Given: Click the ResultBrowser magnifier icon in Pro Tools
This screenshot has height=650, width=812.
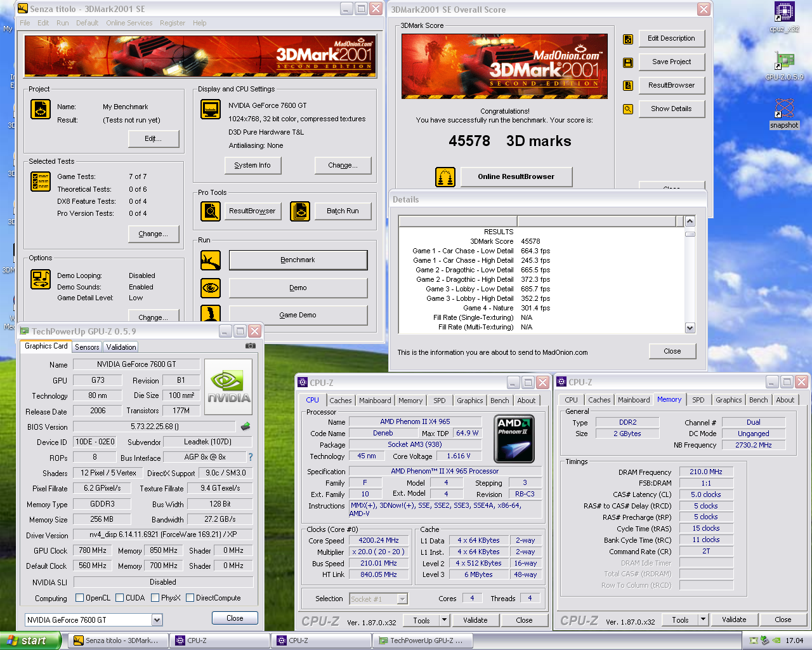Looking at the screenshot, I should click(x=211, y=211).
